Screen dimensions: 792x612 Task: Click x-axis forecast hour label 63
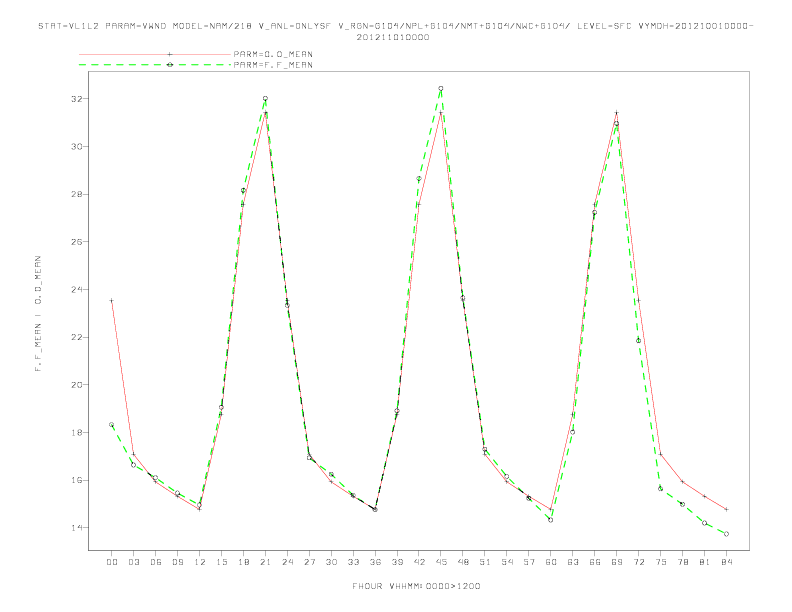572,562
